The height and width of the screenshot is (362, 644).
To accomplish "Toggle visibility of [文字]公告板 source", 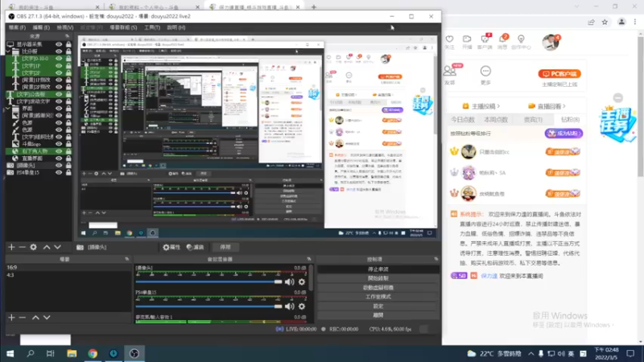I will click(59, 94).
